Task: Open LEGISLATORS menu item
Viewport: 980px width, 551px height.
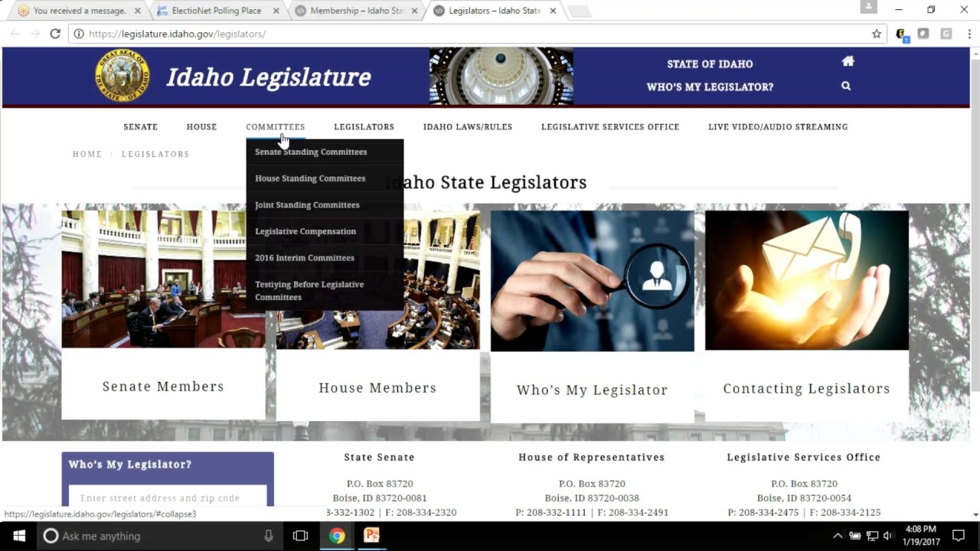Action: [x=364, y=127]
